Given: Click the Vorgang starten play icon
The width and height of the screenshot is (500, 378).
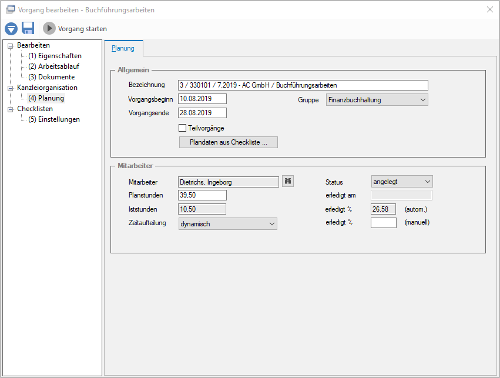Looking at the screenshot, I should [x=49, y=28].
